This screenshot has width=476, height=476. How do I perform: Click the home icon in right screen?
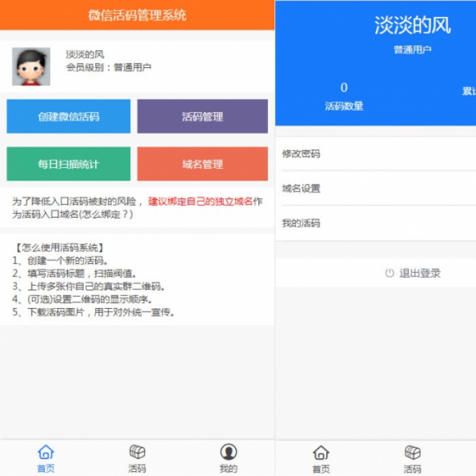click(321, 453)
